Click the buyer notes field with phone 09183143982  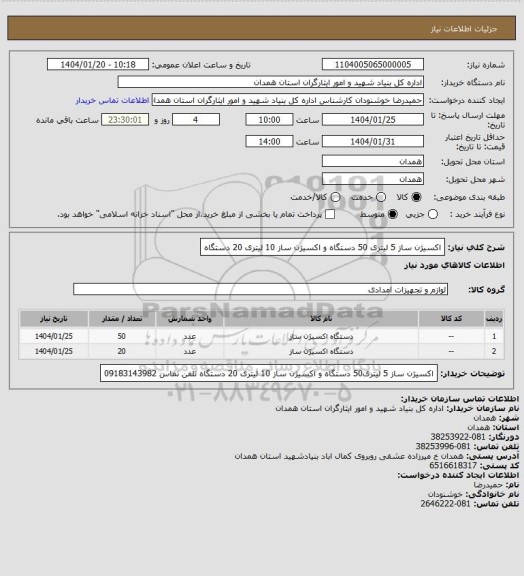pos(269,373)
